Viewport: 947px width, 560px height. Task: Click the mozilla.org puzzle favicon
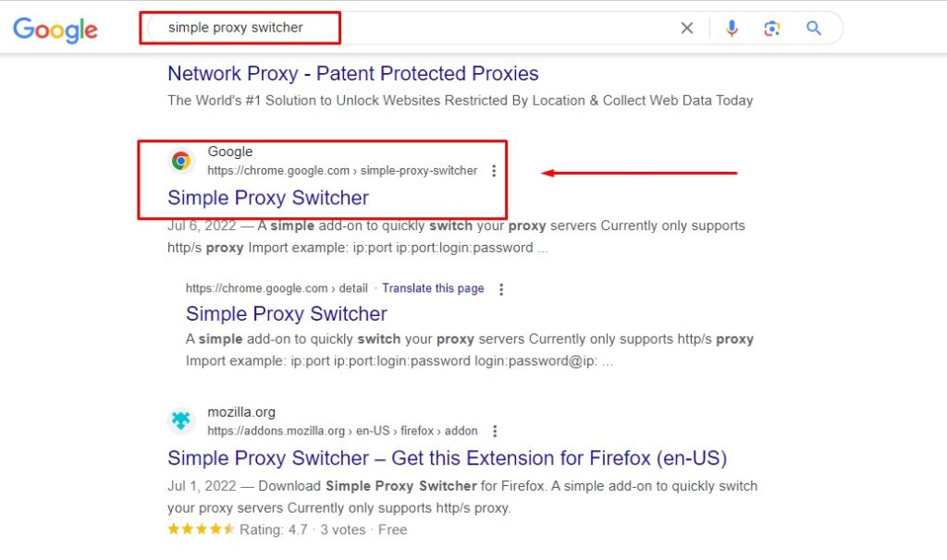pyautogui.click(x=181, y=421)
